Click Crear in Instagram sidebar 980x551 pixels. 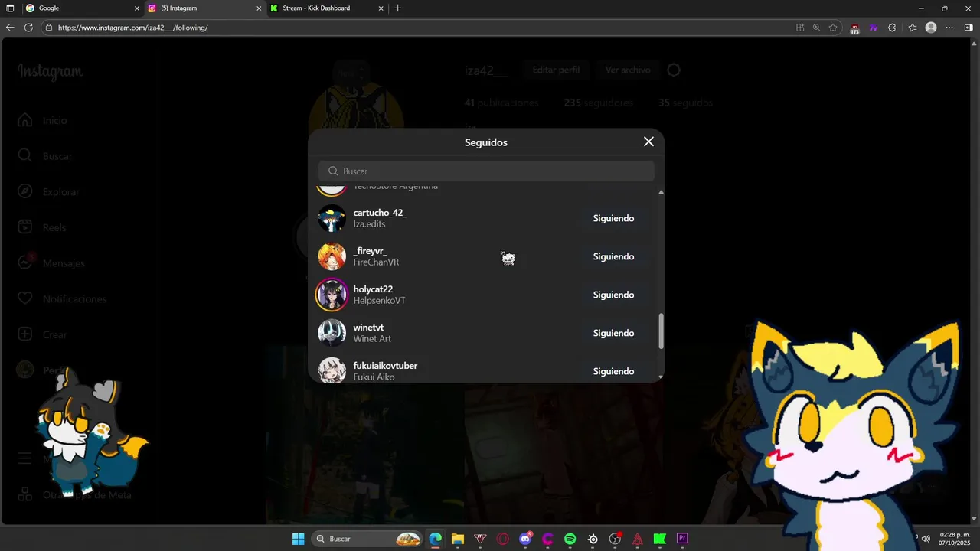click(x=42, y=334)
